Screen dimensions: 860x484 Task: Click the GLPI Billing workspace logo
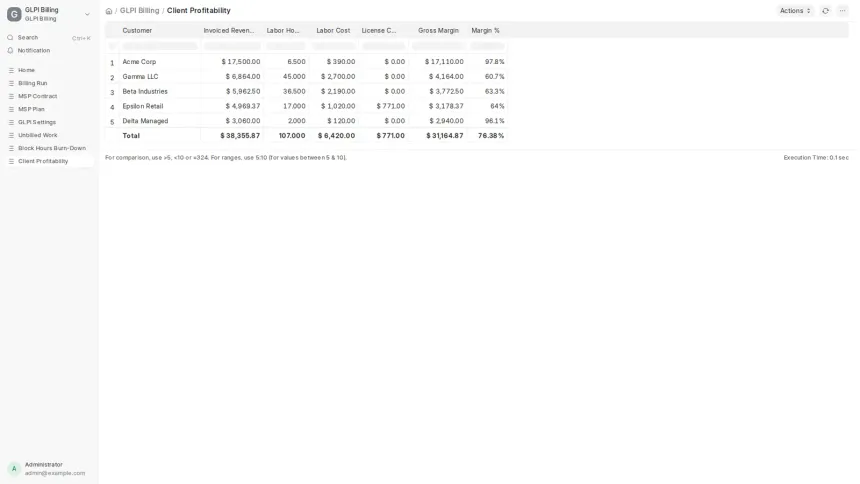[14, 14]
